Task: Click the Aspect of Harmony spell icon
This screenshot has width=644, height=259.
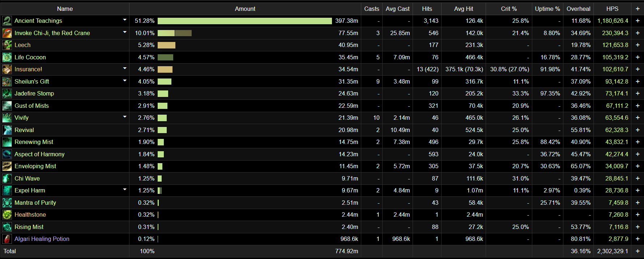Action: click(x=7, y=154)
